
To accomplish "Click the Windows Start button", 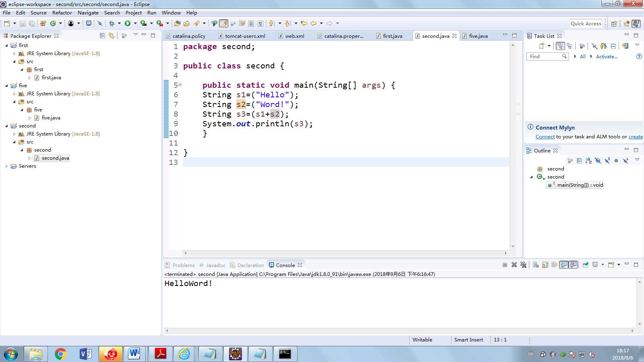I will click(11, 354).
